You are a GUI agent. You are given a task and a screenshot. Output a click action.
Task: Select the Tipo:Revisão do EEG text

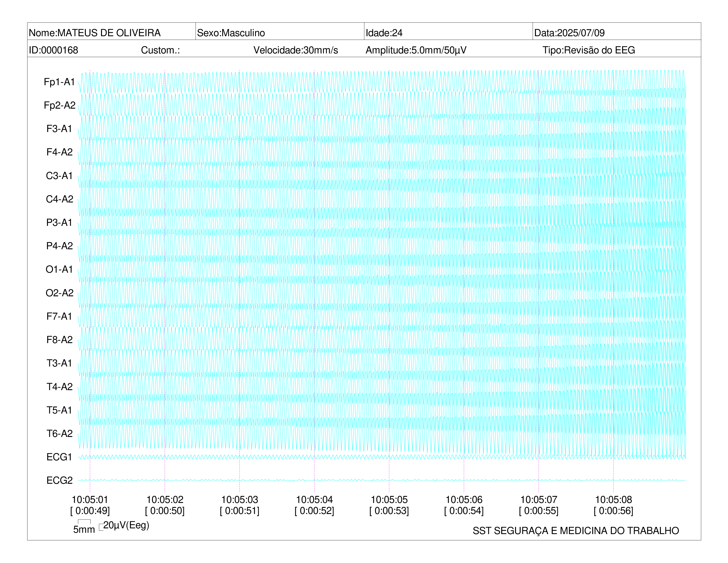pyautogui.click(x=589, y=50)
